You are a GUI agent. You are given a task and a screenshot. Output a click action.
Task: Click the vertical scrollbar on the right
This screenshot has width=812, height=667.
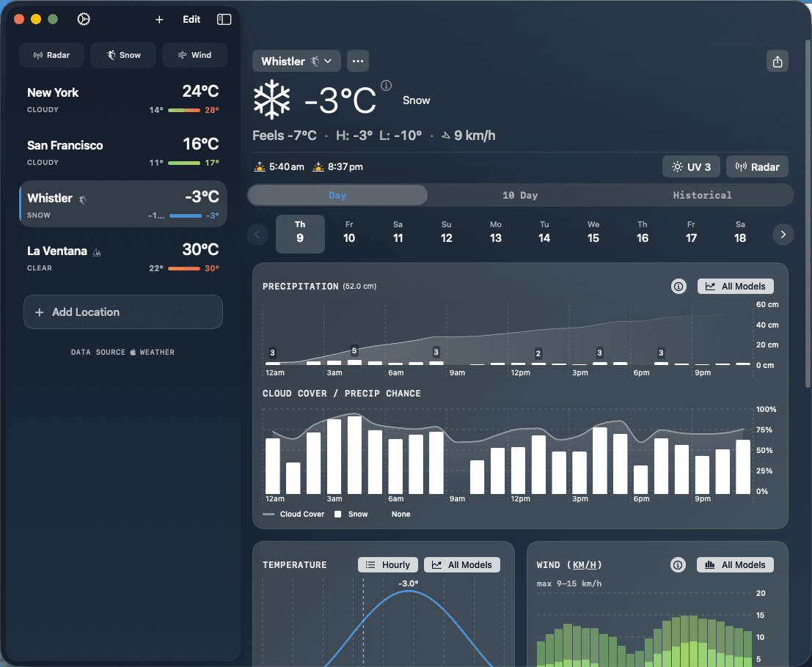point(808,213)
